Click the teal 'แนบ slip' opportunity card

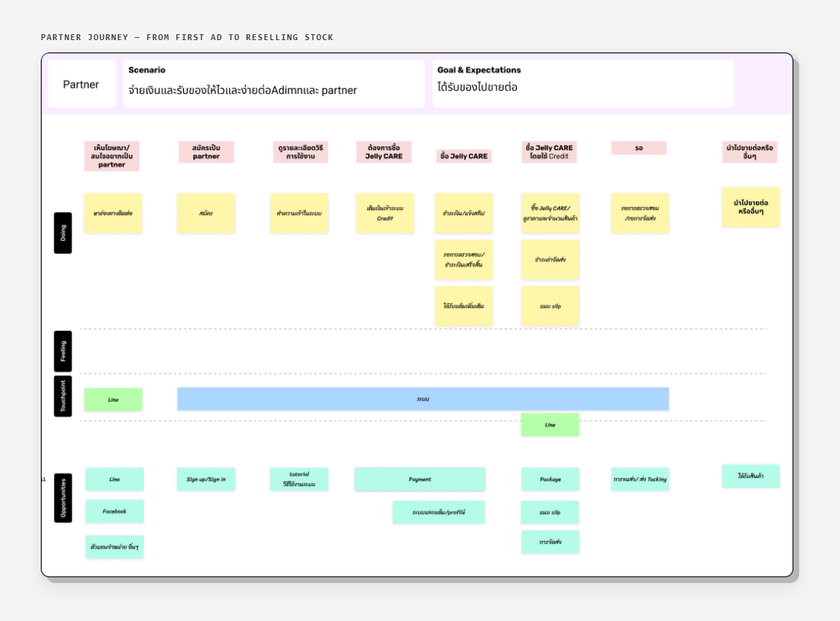[x=551, y=512]
